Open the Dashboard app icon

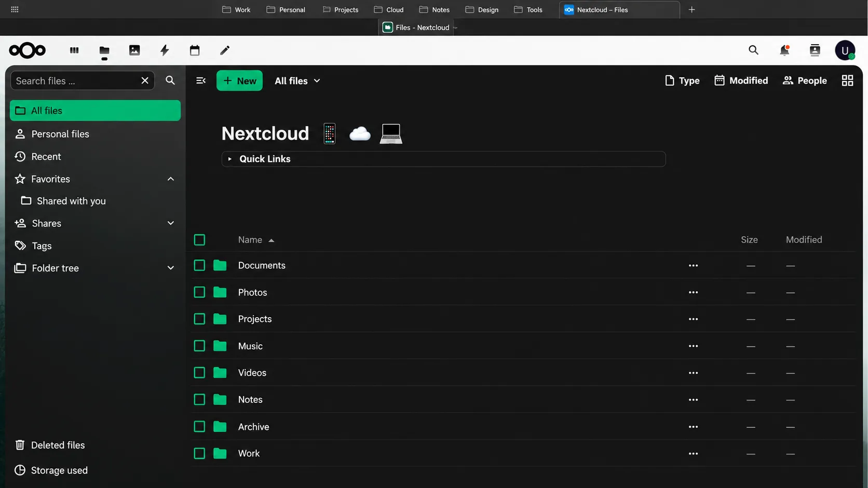74,50
